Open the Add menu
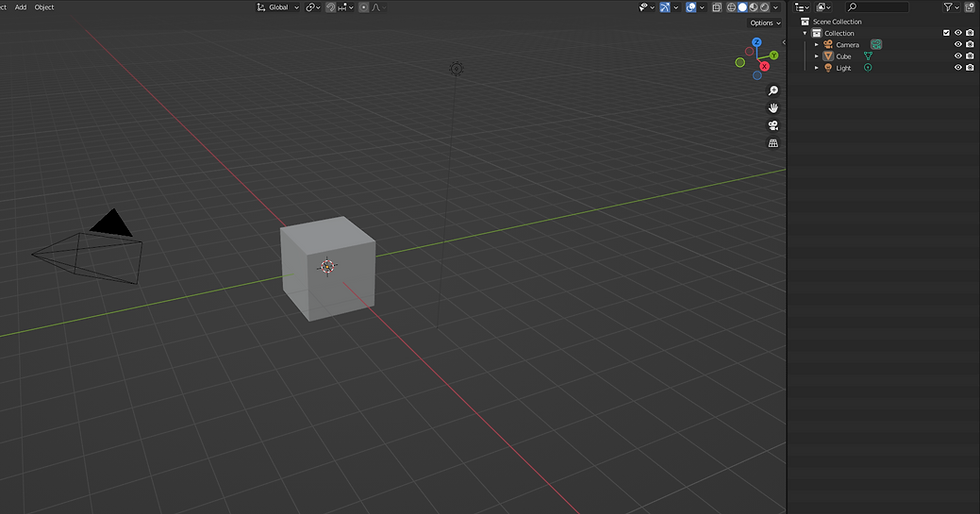Viewport: 980px width, 514px height. coord(21,8)
